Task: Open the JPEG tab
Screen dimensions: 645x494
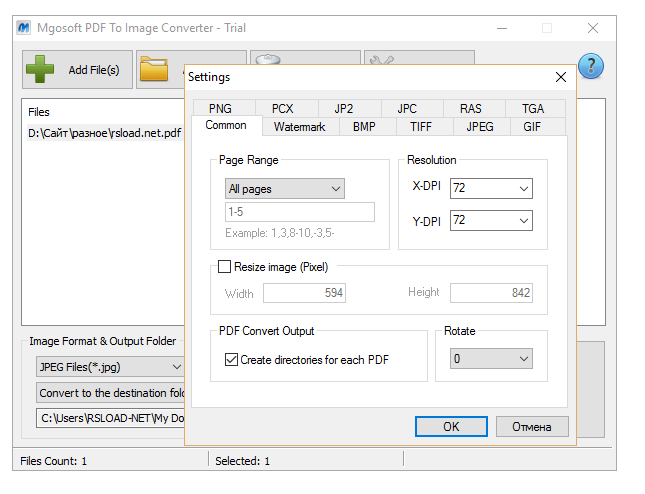Action: pos(482,127)
